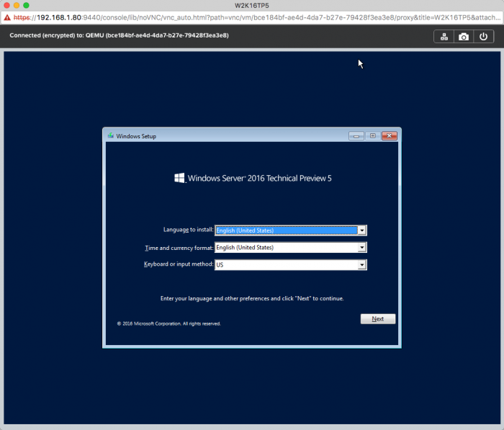Minimize the Windows Setup dialog
This screenshot has height=430, width=504.
click(356, 135)
